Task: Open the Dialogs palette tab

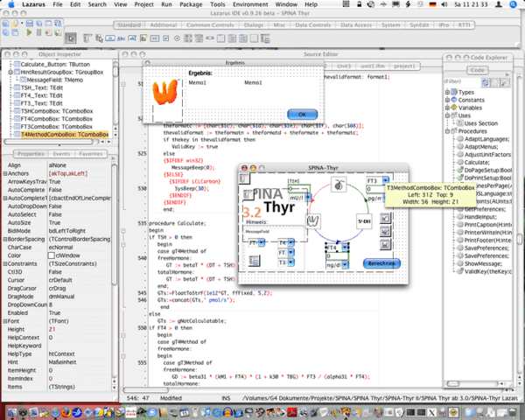Action: 254,25
